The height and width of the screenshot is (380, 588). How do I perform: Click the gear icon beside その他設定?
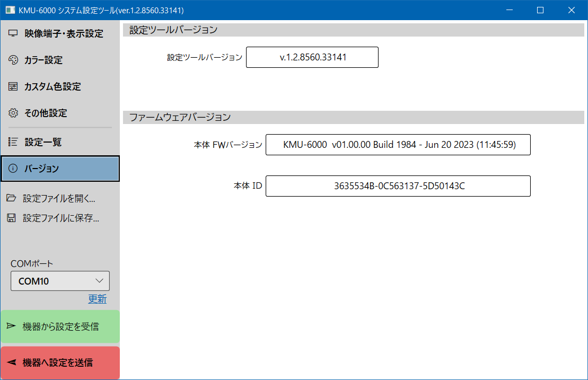pos(13,113)
